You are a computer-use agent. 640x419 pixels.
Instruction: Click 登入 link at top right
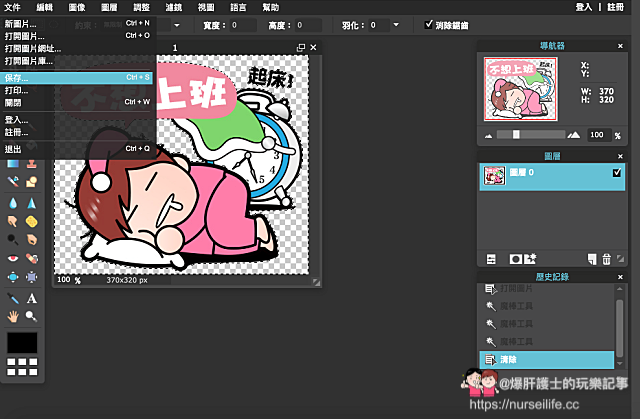[x=584, y=7]
